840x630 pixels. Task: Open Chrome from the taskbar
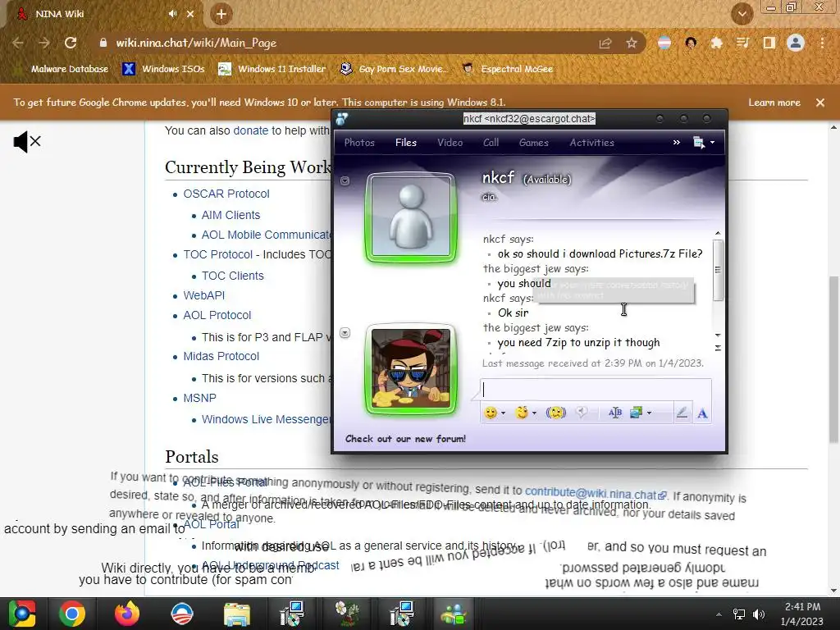(72, 614)
